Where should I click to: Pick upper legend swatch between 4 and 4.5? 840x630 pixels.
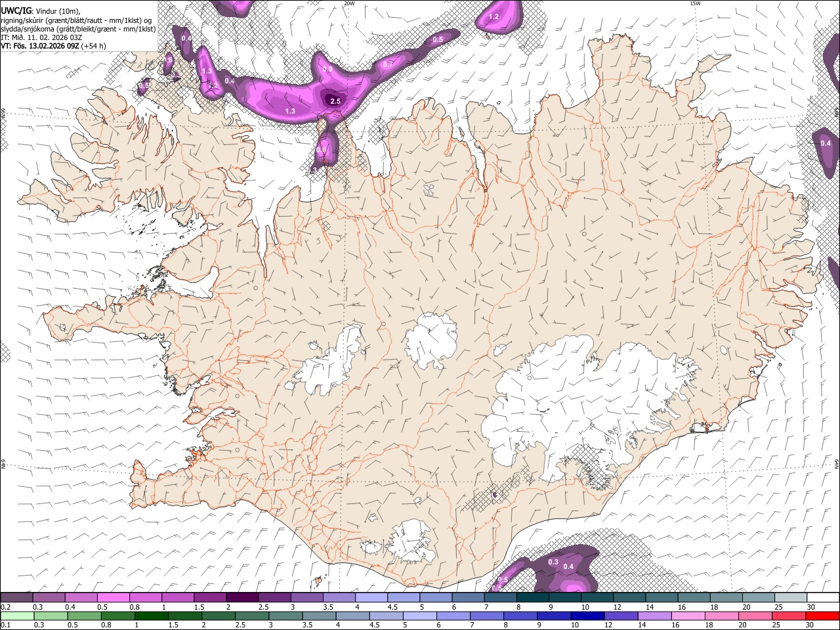pyautogui.click(x=371, y=597)
